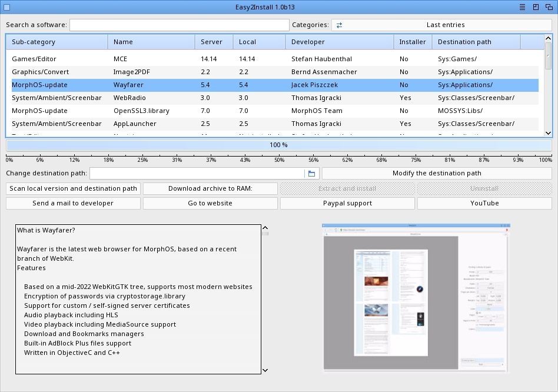Click 'Written in ObjectiveC and C++' line

click(x=72, y=353)
